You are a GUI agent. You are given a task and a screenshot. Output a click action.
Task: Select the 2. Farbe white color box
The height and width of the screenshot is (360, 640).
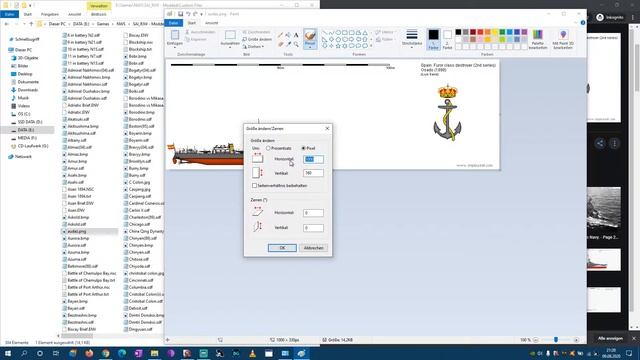447,39
